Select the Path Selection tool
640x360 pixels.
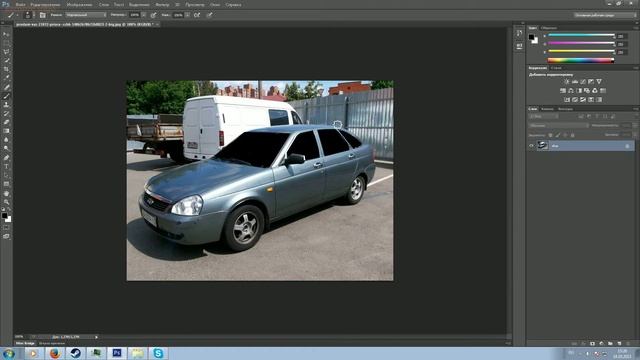coord(6,175)
